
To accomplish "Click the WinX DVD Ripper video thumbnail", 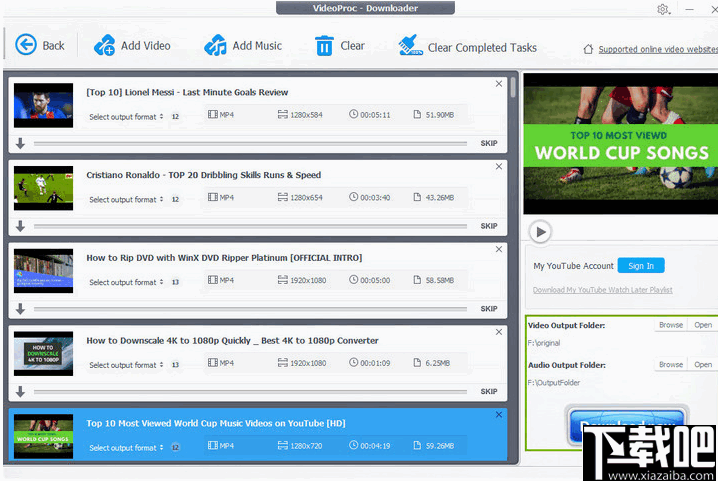I will point(44,271).
